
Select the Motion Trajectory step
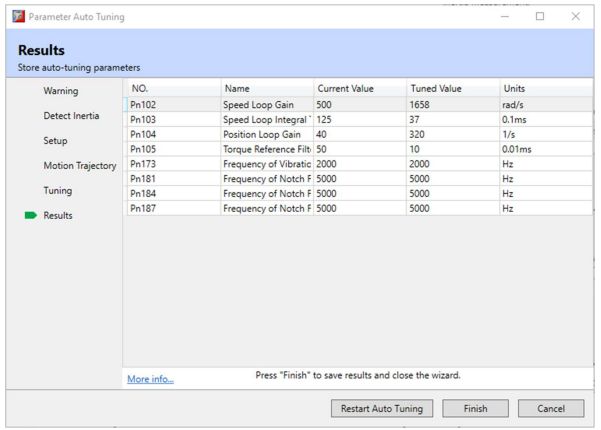(80, 166)
